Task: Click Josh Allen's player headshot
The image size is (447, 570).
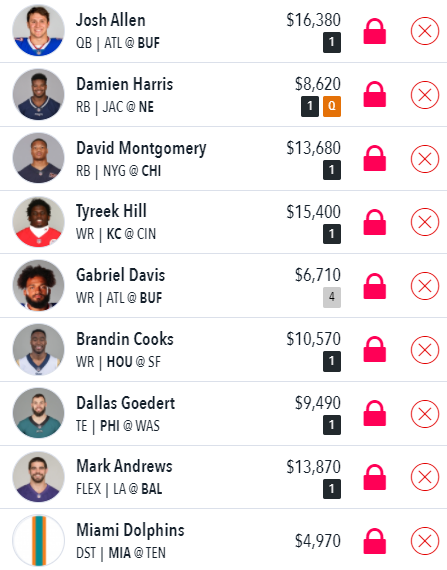Action: pos(39,31)
